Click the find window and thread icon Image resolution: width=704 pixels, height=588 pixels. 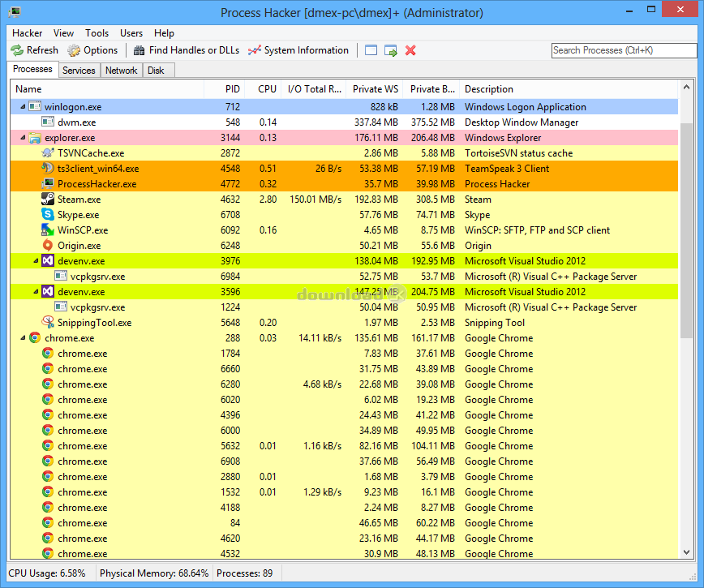[391, 50]
